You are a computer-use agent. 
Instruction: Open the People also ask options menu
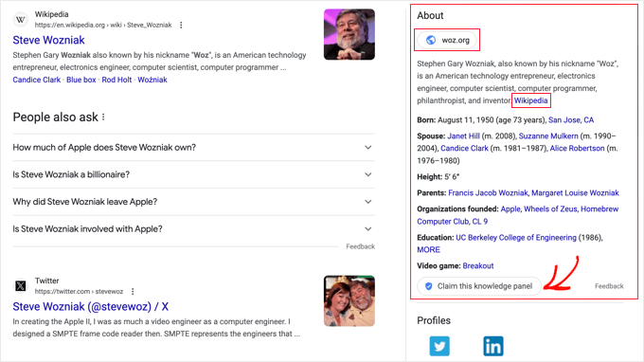tap(103, 118)
